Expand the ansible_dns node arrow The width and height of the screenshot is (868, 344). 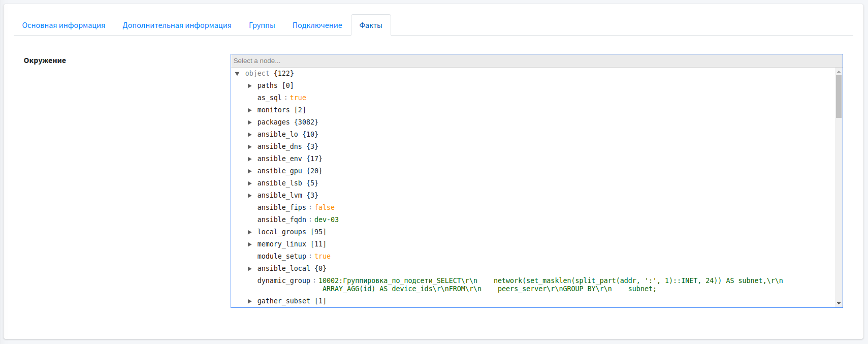pyautogui.click(x=249, y=147)
